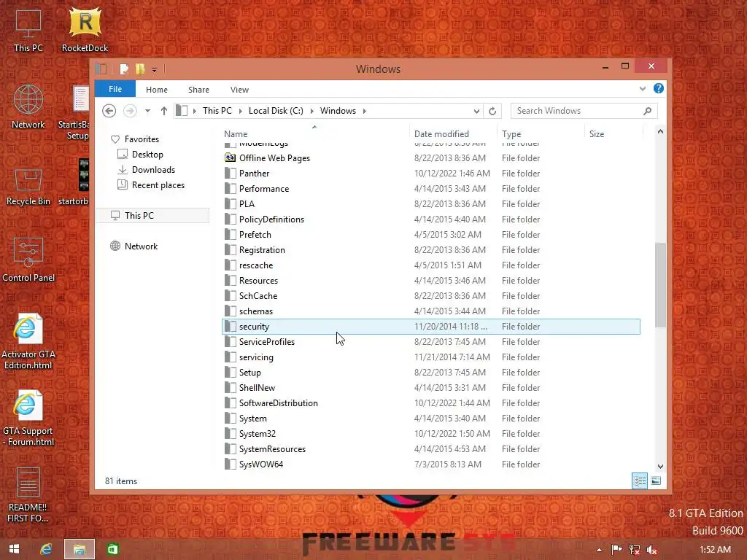The width and height of the screenshot is (747, 560).
Task: Select the Offline Web Pages folder icon
Action: [230, 157]
